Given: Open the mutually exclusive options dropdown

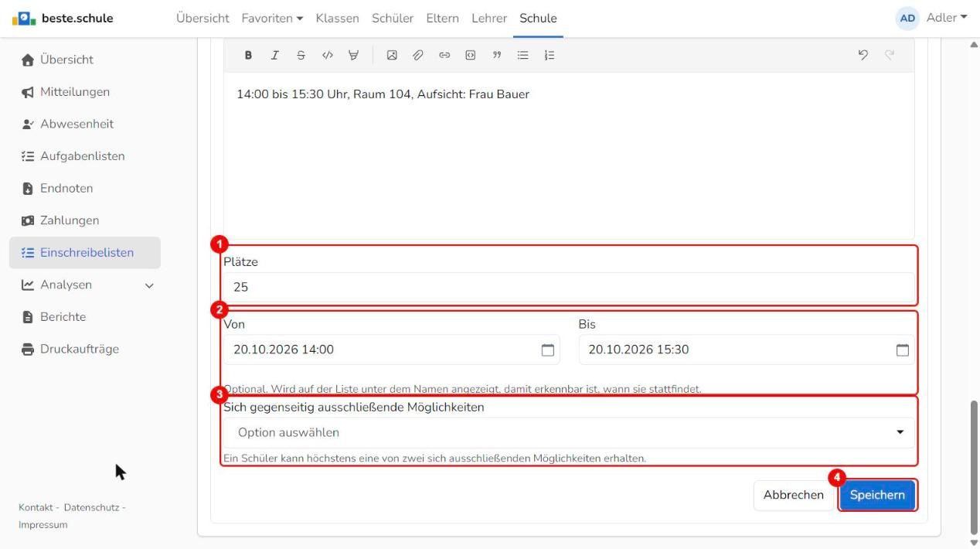Looking at the screenshot, I should 569,432.
